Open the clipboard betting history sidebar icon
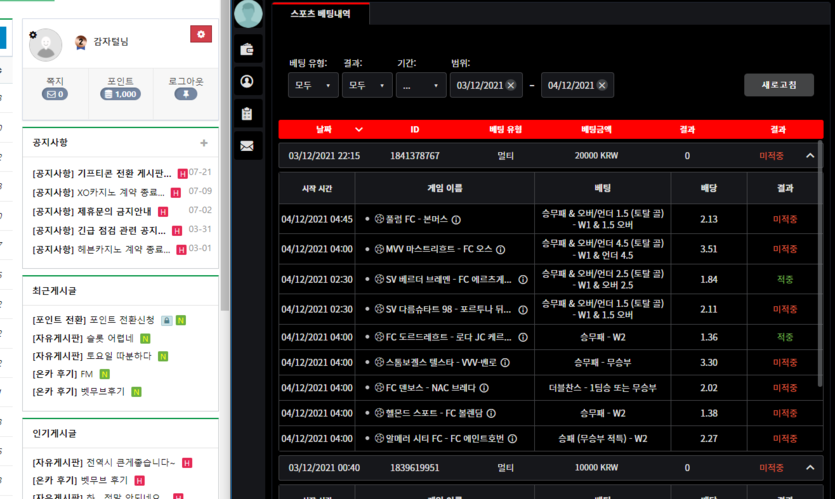Screen dimensions: 835x499 coord(247,113)
